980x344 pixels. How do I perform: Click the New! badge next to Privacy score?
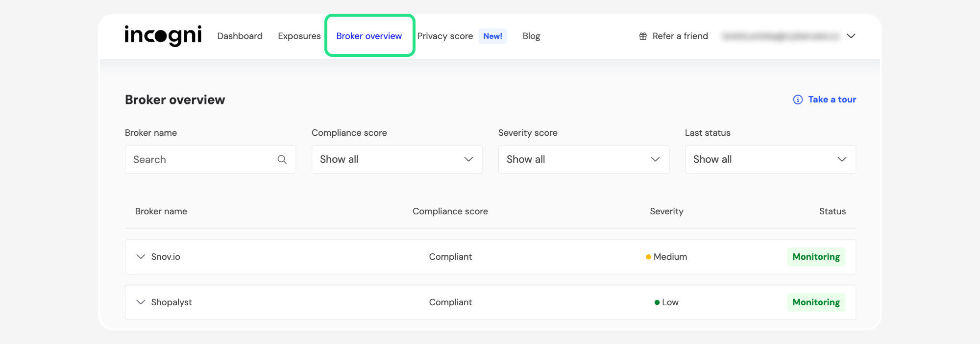[x=492, y=36]
